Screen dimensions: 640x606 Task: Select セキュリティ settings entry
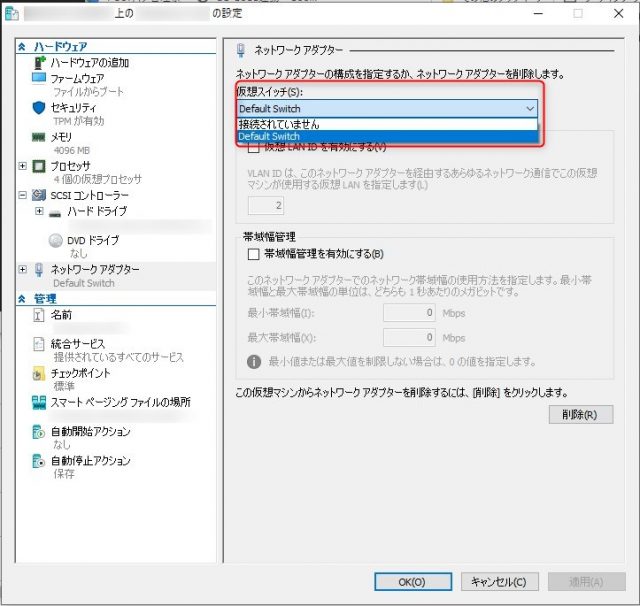tap(73, 108)
